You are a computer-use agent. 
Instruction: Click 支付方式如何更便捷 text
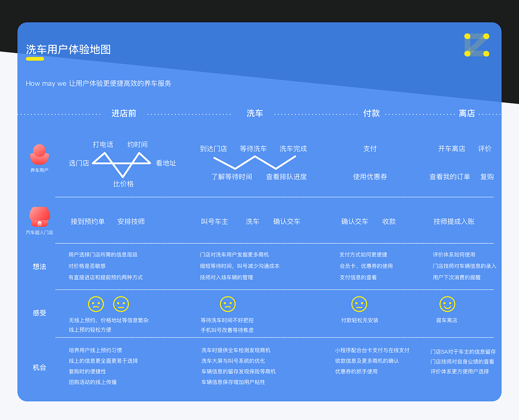click(363, 255)
